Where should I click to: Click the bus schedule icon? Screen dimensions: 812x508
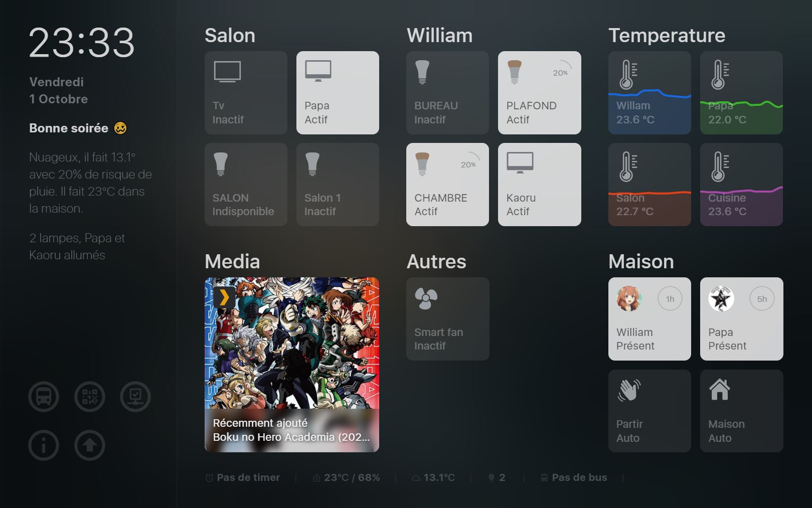pos(44,397)
